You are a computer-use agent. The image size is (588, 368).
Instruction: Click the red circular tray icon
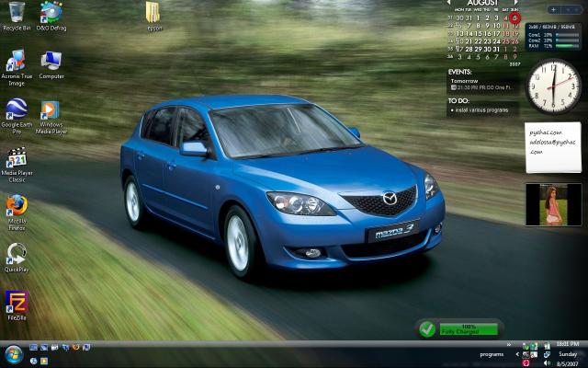tap(526, 363)
